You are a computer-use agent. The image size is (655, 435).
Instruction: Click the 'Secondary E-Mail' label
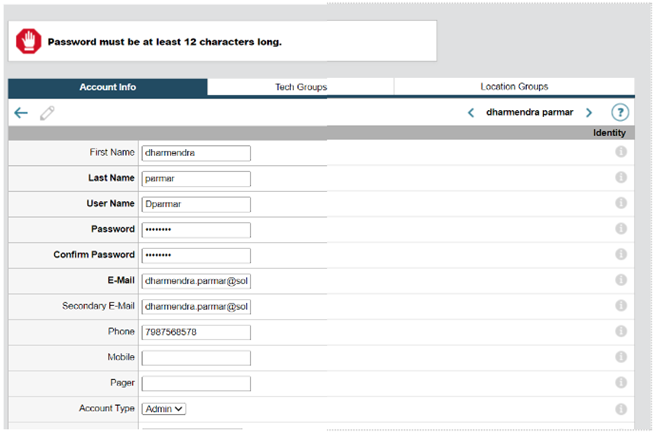click(99, 306)
